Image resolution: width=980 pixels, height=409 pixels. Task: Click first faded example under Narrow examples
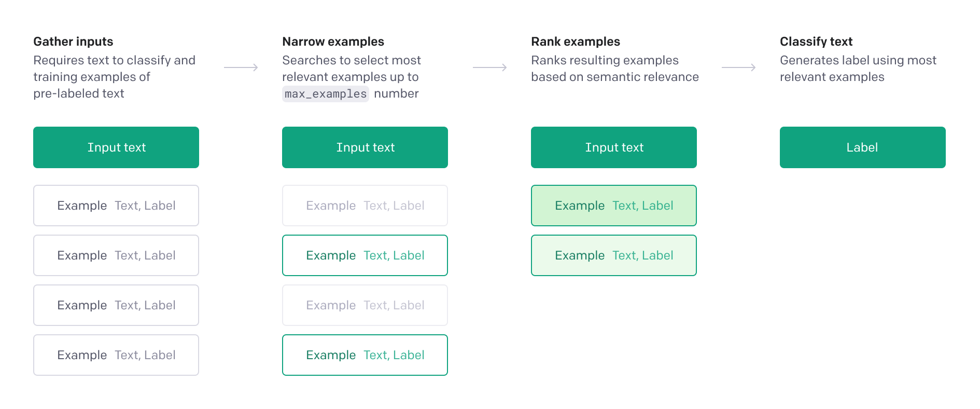[365, 206]
